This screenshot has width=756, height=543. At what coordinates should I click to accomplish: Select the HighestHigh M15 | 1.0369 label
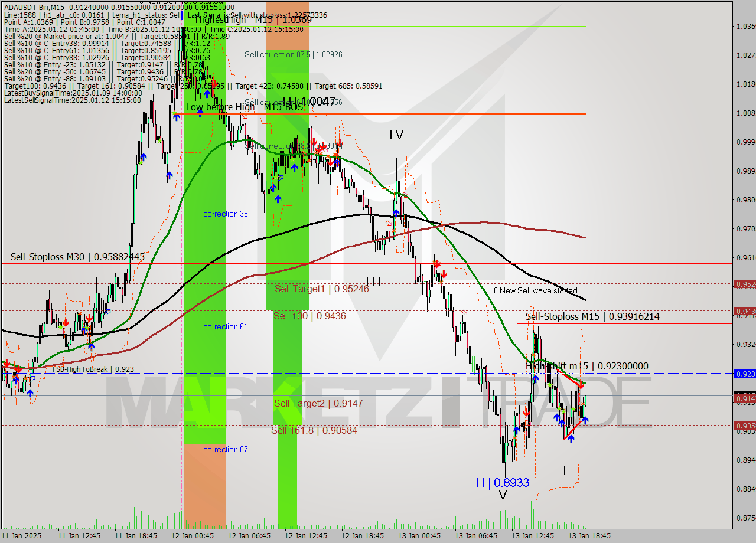coord(253,19)
